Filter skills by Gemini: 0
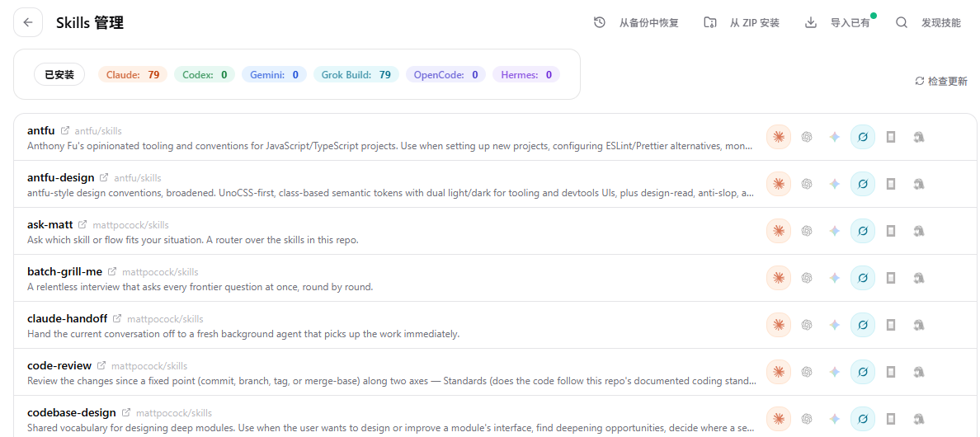The width and height of the screenshot is (980, 437). pyautogui.click(x=274, y=75)
